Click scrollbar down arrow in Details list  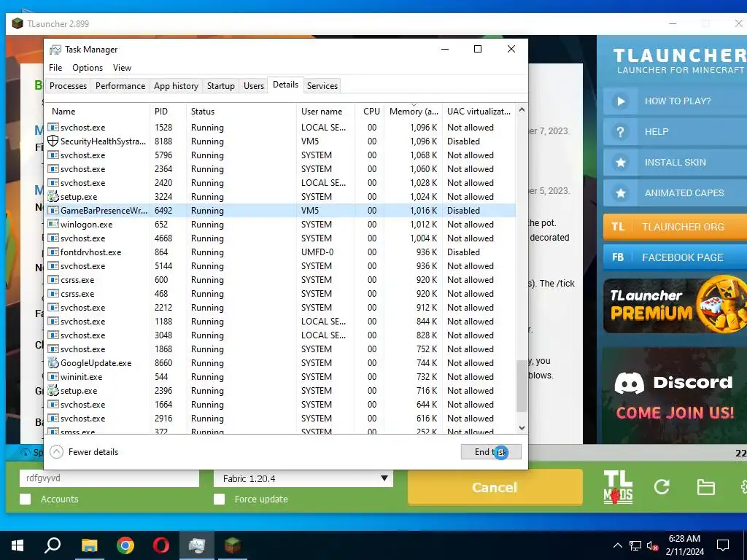[x=522, y=427]
